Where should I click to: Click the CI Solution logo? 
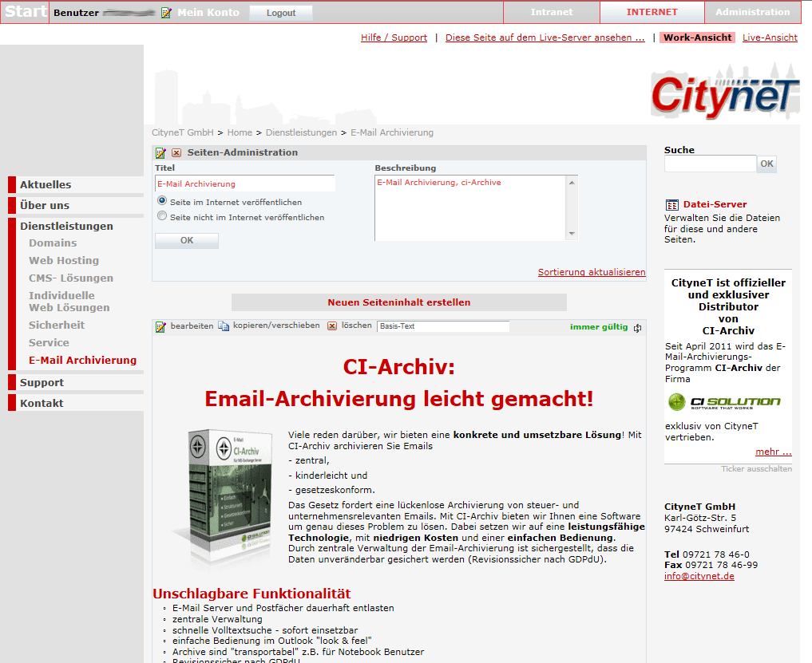724,401
